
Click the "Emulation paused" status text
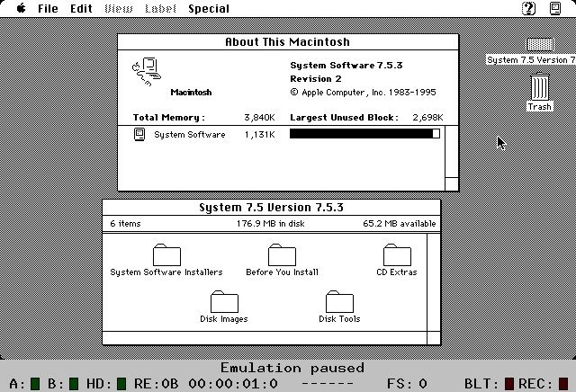(292, 368)
